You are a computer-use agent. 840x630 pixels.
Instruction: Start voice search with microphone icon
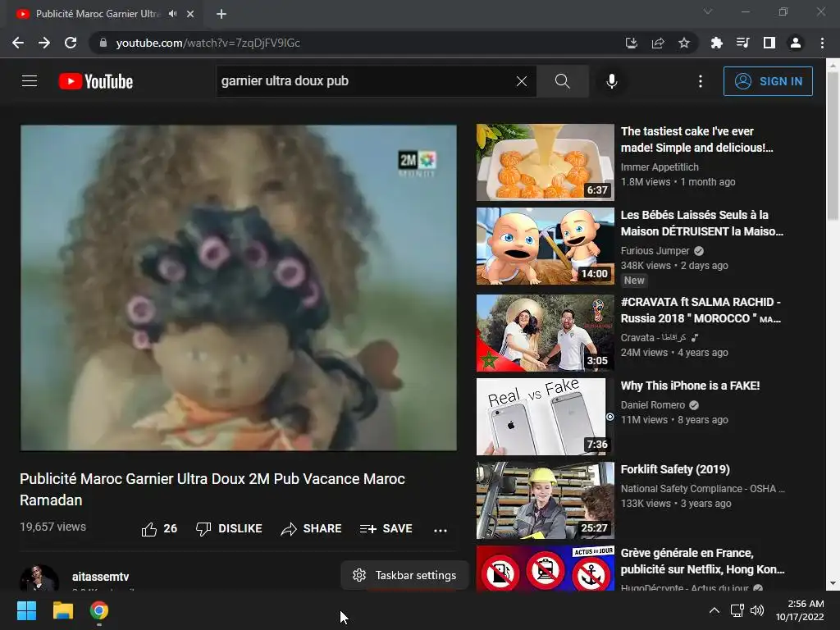611,81
